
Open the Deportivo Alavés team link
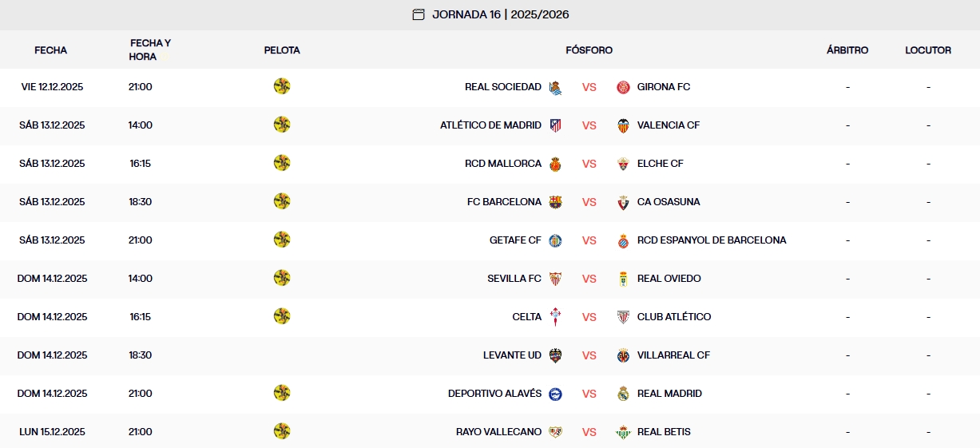coord(494,394)
